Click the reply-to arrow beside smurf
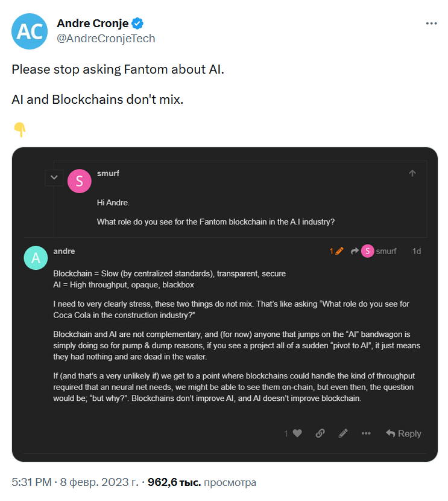The image size is (448, 501). coord(355,251)
